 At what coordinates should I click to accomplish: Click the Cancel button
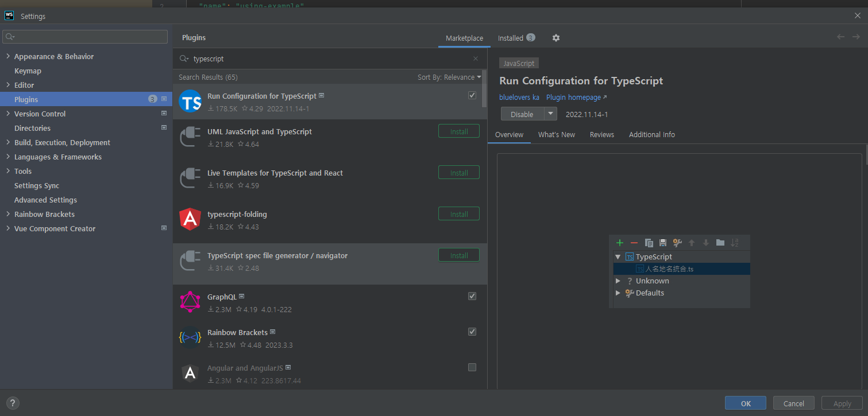(x=794, y=403)
